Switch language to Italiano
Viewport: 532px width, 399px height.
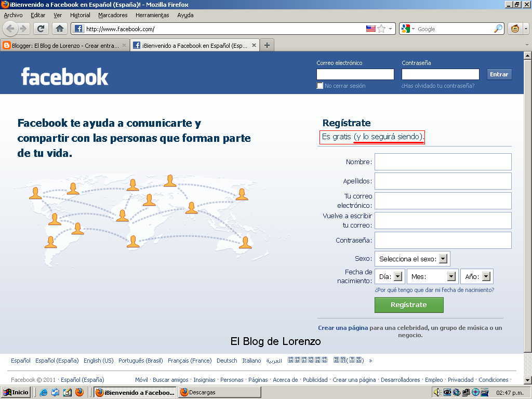pyautogui.click(x=251, y=361)
